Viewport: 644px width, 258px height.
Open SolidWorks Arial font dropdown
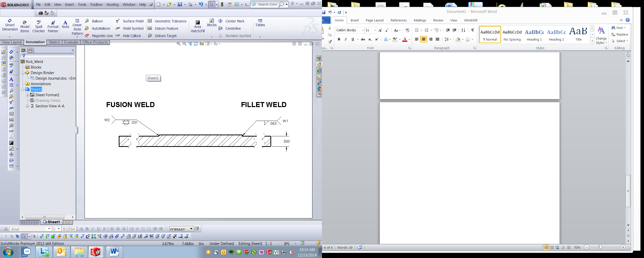click(x=49, y=229)
